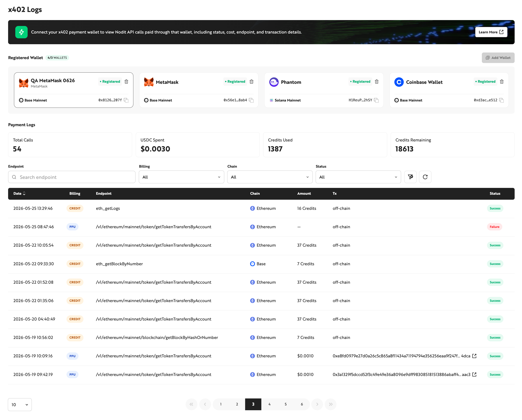Click the 4/3 WALLETS badge
The height and width of the screenshot is (420, 522).
tap(57, 58)
